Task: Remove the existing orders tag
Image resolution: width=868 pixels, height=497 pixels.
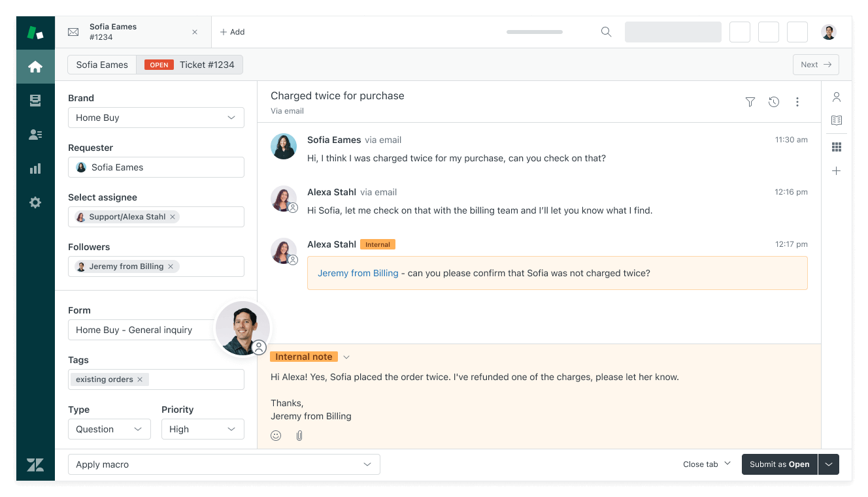Action: 139,379
